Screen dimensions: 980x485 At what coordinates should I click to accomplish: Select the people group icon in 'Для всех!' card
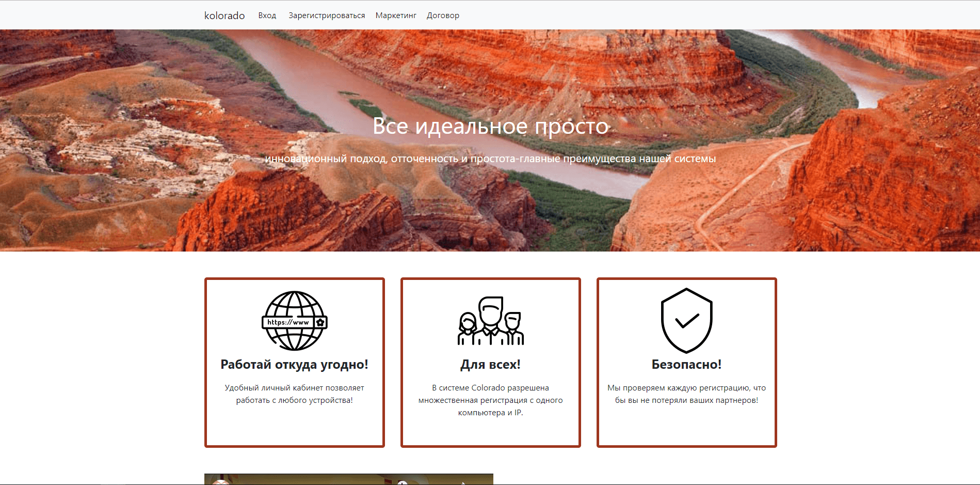(490, 320)
